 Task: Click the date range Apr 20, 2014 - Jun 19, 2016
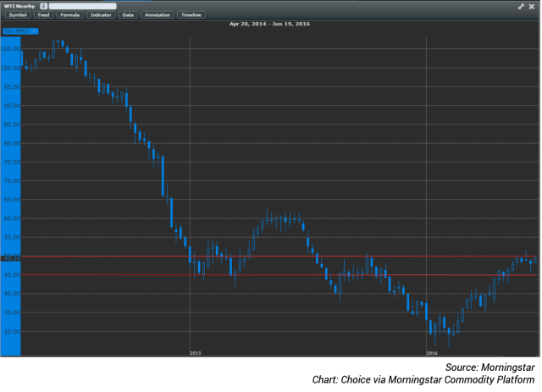tap(269, 24)
